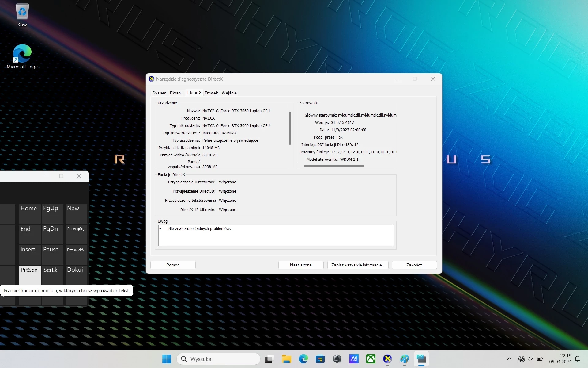The image size is (588, 368).
Task: Switch to the Ekran 1 tab
Action: (x=177, y=93)
